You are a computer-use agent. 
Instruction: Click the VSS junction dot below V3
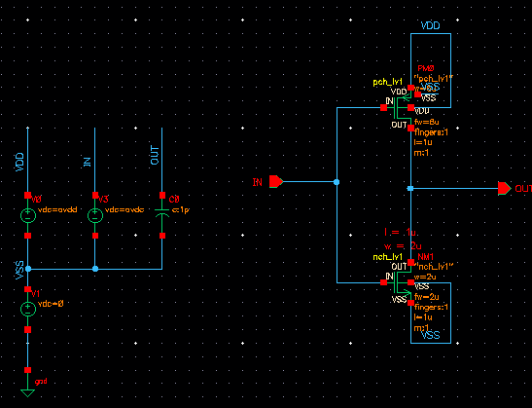(95, 269)
